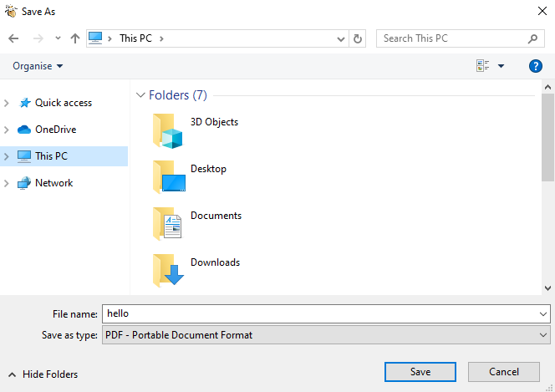Open the File name history dropdown
This screenshot has height=392, width=555.
coord(543,313)
